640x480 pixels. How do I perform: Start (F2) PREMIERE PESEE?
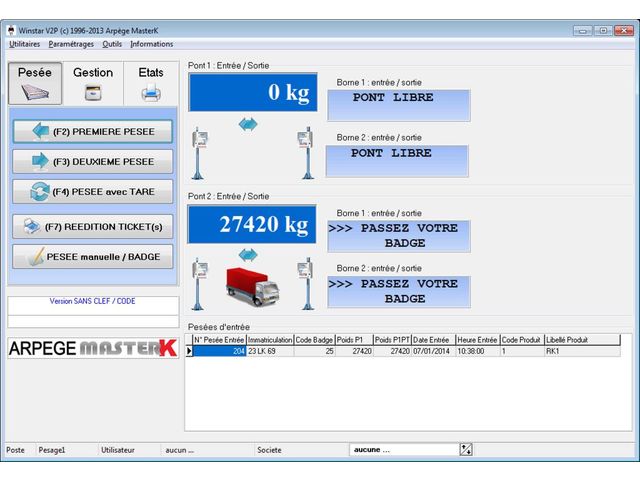[x=92, y=131]
